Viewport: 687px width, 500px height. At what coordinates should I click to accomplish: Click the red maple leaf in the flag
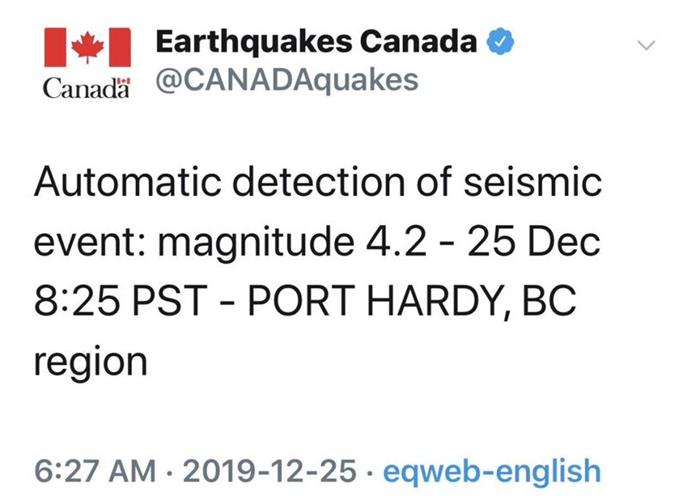coord(88,46)
